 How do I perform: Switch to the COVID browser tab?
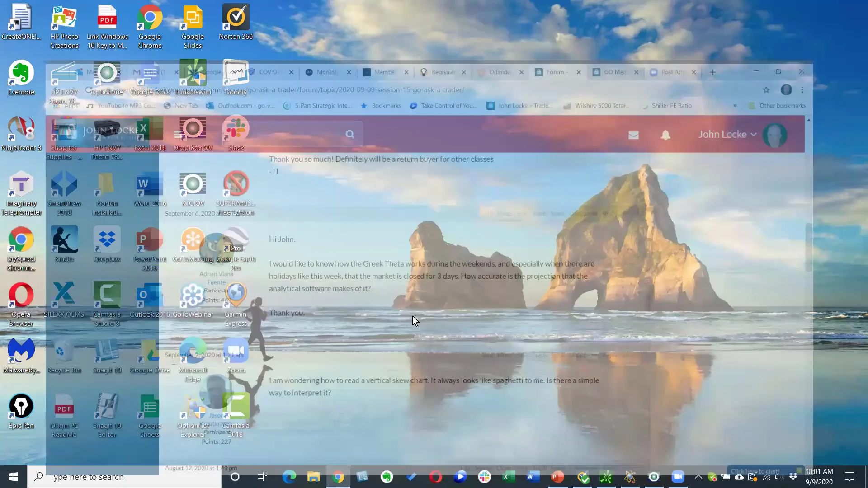click(271, 72)
